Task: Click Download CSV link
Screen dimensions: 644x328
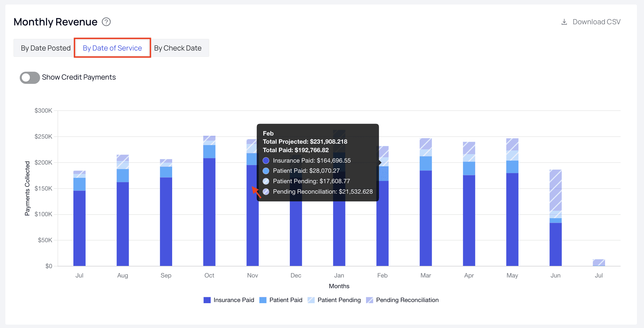Action: (x=596, y=22)
